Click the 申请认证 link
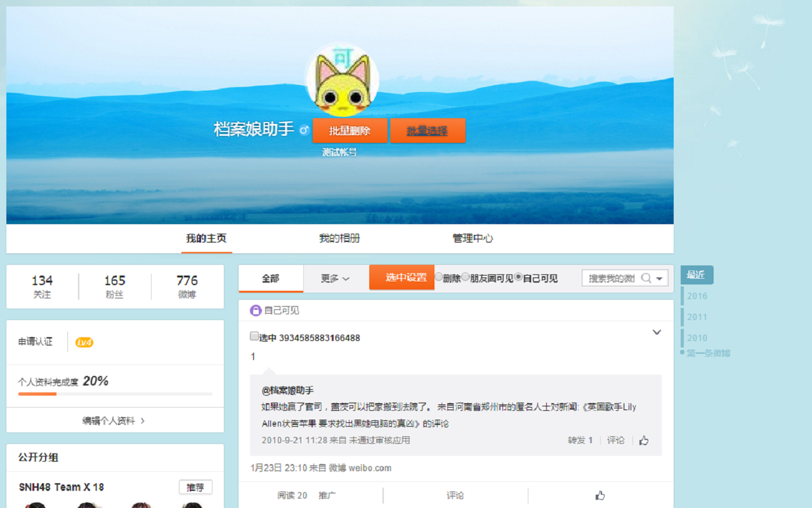The image size is (812, 508). 36,342
